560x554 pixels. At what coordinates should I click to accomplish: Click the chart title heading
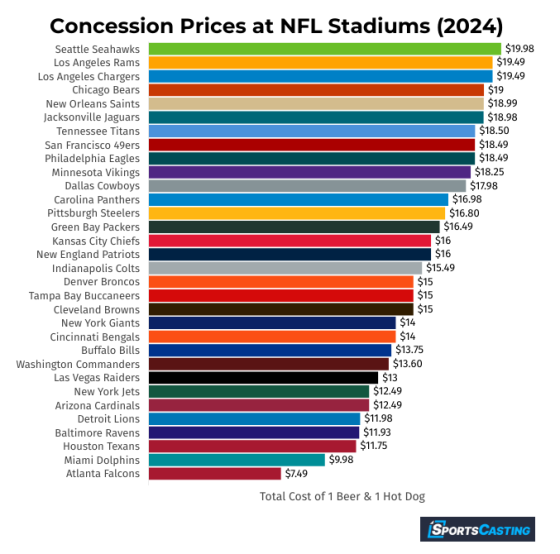276,26
